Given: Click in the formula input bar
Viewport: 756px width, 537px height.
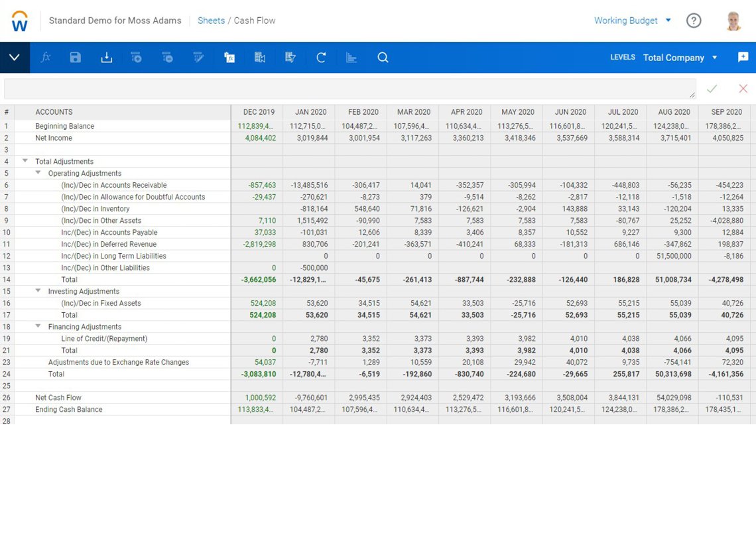Looking at the screenshot, I should click(x=348, y=89).
